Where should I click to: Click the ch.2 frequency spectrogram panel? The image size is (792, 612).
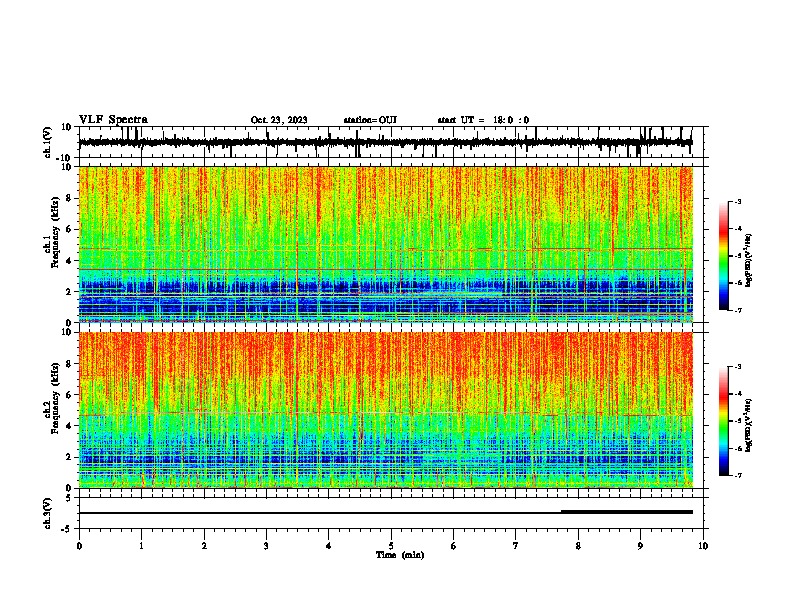pos(386,410)
